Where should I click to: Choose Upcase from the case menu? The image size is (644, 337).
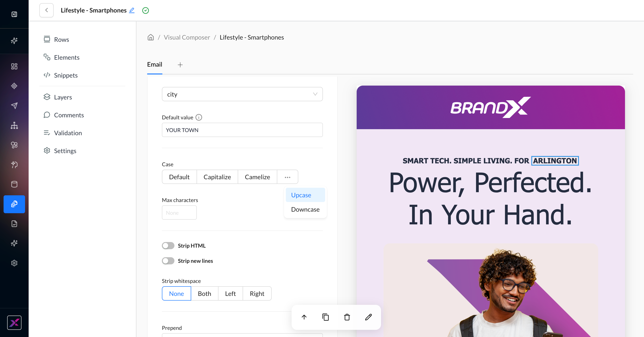coord(305,195)
